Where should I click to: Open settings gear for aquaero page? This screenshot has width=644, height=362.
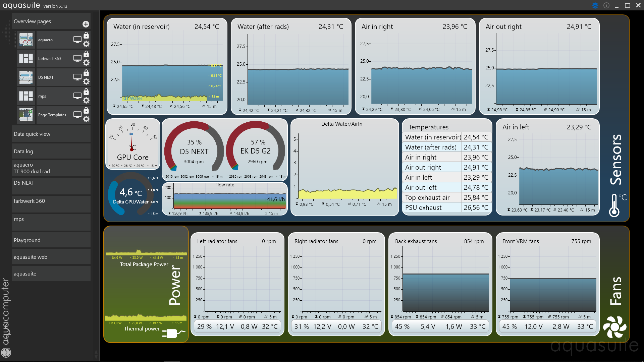point(86,44)
